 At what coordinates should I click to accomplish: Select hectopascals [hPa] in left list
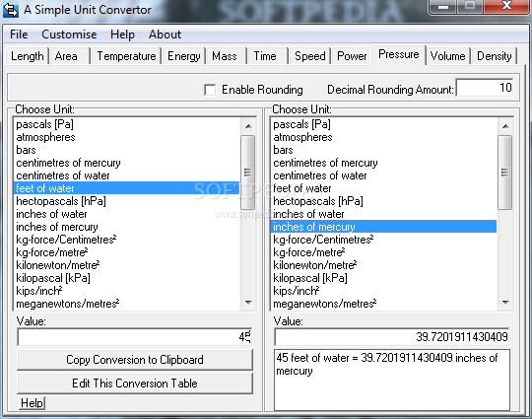tap(127, 201)
